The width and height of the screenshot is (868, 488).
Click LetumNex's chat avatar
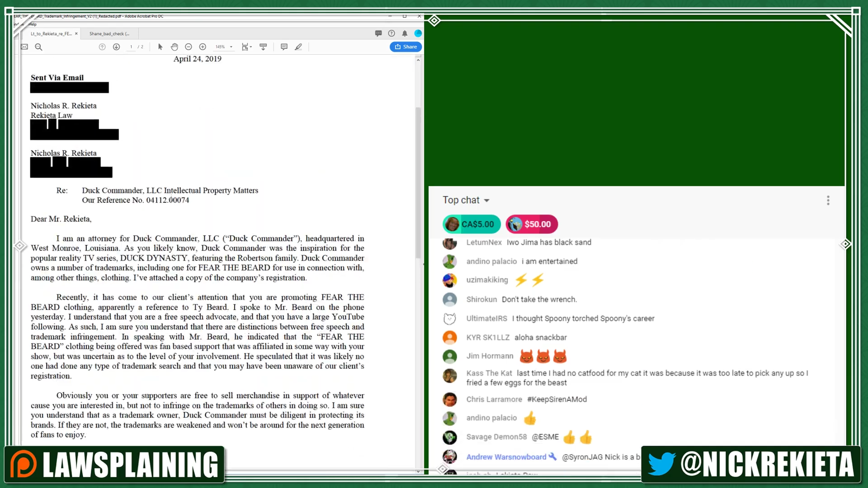tap(449, 243)
